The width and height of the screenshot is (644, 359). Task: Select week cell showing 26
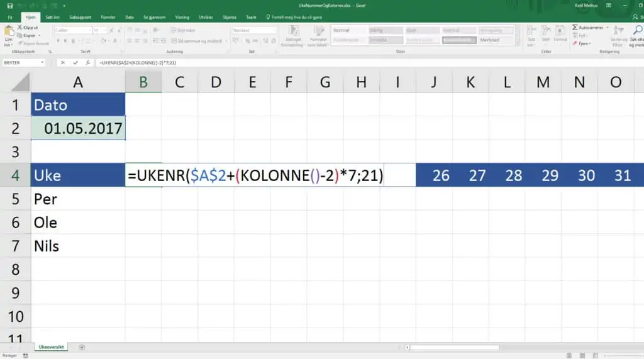(434, 175)
